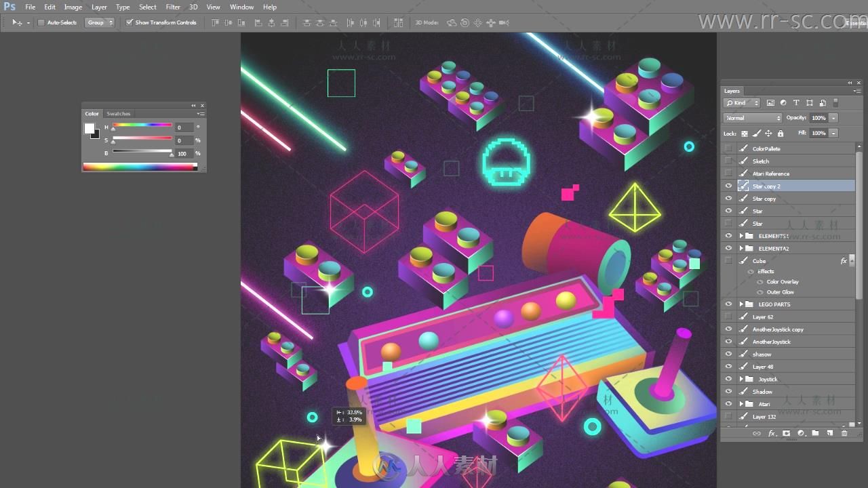
Task: Open the Group auto-select dropdown
Action: [100, 22]
